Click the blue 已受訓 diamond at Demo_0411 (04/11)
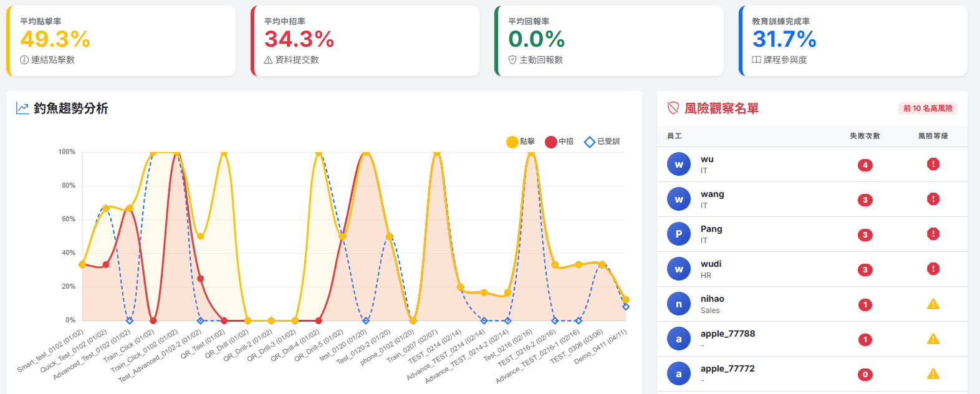 tap(626, 307)
